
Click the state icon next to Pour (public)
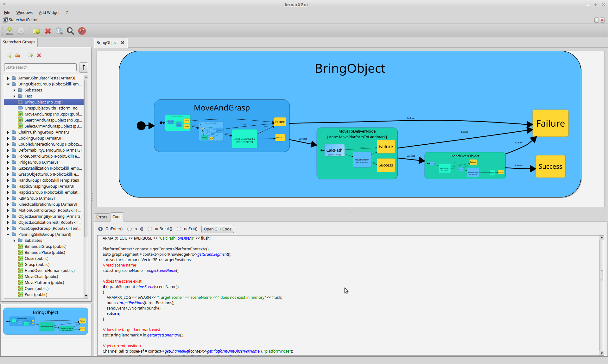click(x=20, y=294)
